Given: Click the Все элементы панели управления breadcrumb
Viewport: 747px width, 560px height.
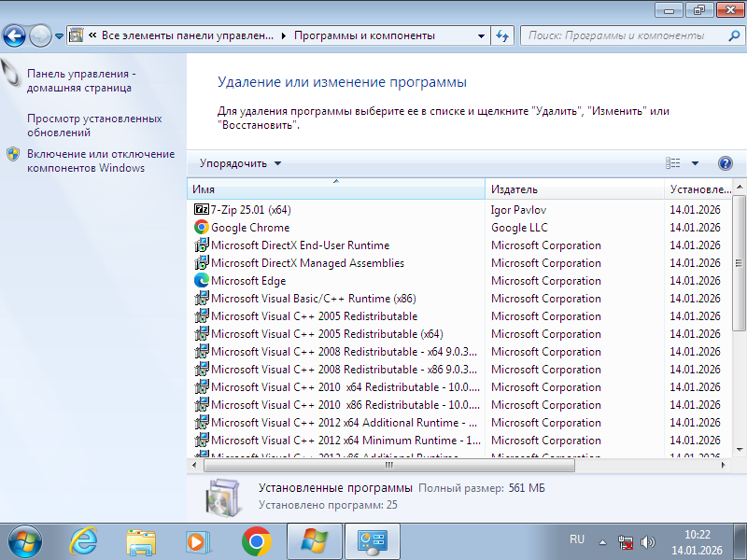Looking at the screenshot, I should [188, 35].
